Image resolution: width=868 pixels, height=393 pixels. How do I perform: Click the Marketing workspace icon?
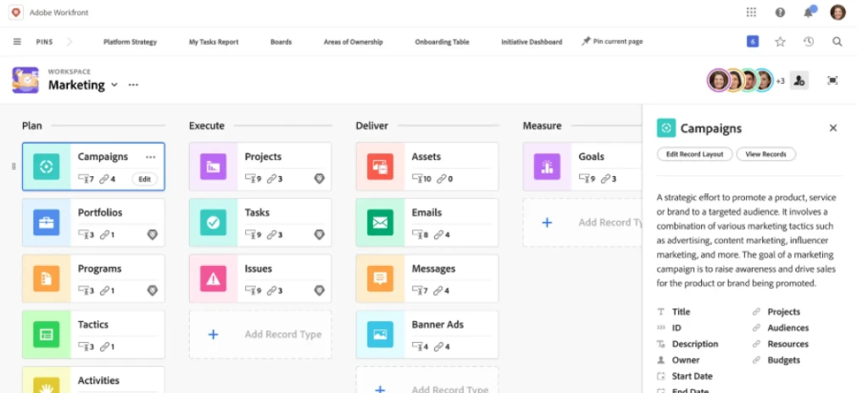pyautogui.click(x=25, y=80)
